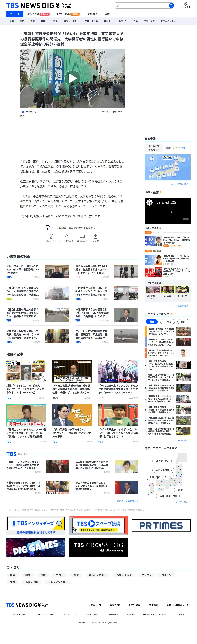Screen dimensions: 197x644
Task: Open the スポーツ category in the sub navigation
Action: (123, 21)
